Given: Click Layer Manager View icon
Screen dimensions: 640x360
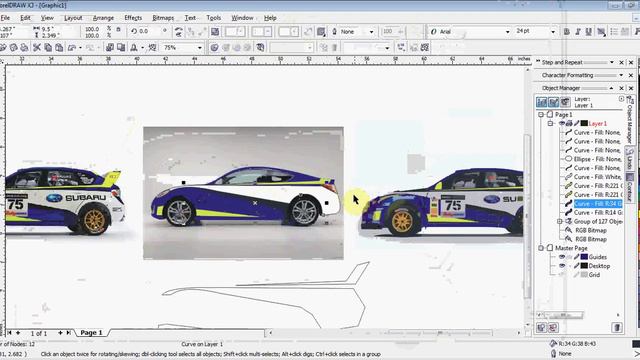Looking at the screenshot, I should point(565,102).
